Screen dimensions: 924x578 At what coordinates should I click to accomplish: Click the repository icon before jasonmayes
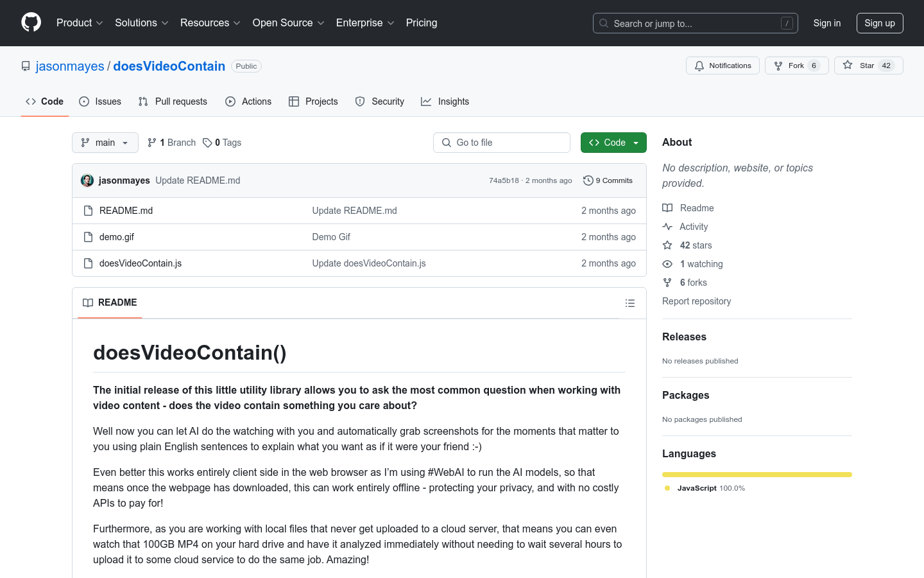pyautogui.click(x=26, y=66)
